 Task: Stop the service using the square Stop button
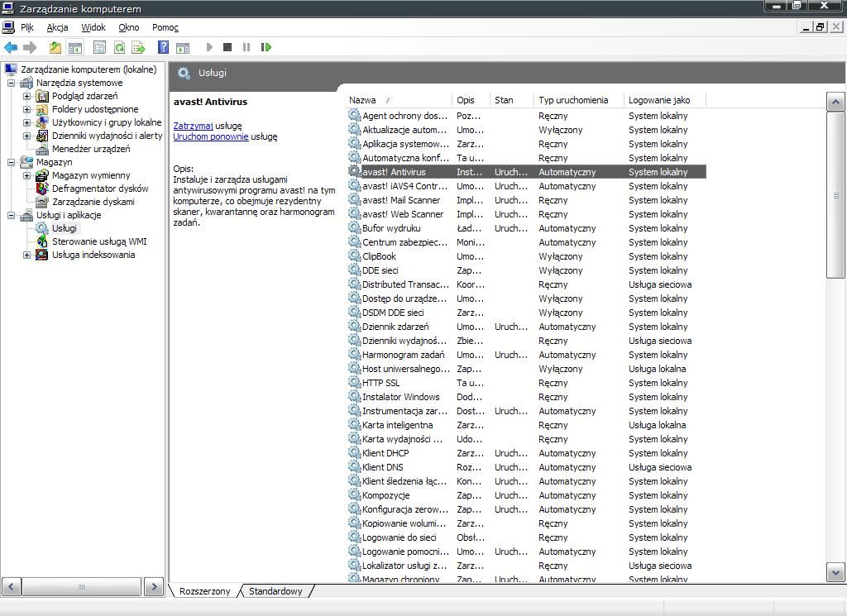[x=227, y=47]
